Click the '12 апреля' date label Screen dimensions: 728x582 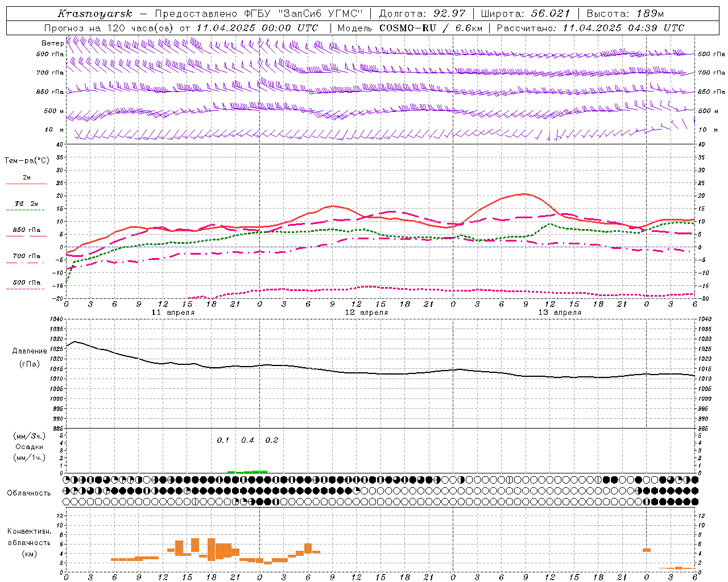pyautogui.click(x=366, y=313)
